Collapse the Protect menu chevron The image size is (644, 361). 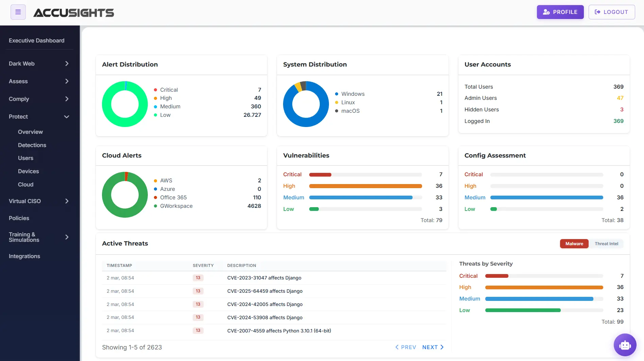click(x=67, y=116)
